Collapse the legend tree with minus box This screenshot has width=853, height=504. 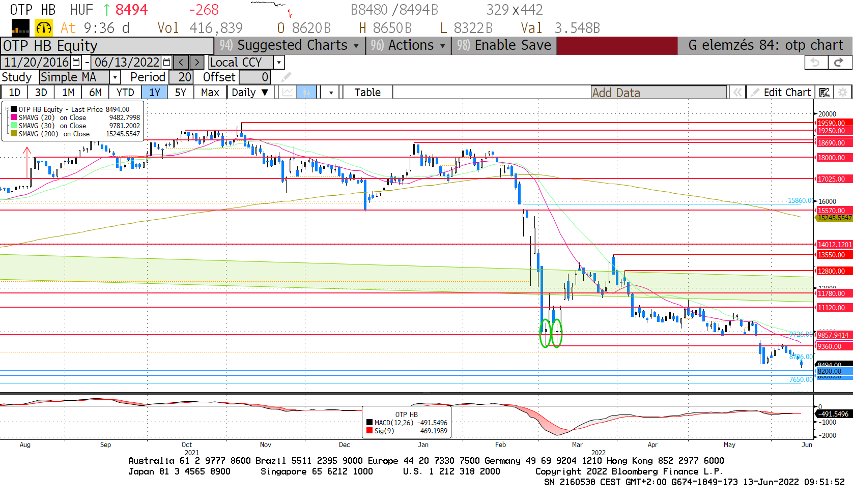[7, 109]
